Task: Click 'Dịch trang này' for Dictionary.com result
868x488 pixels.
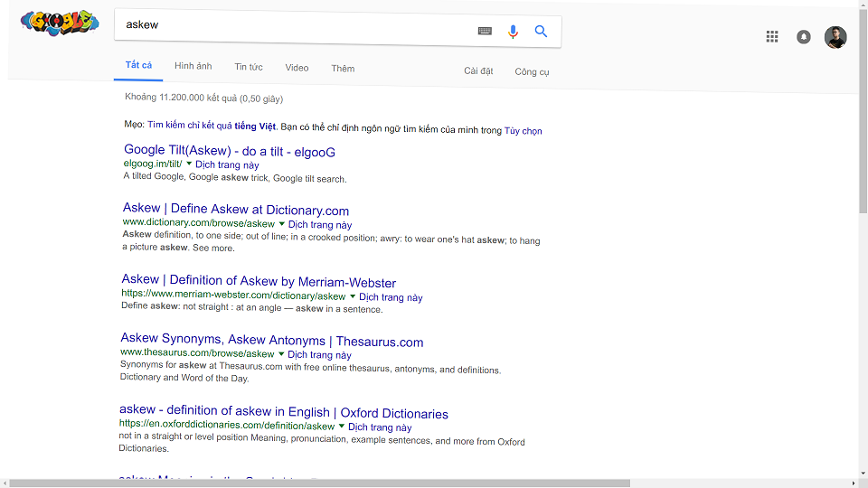Action: [320, 225]
